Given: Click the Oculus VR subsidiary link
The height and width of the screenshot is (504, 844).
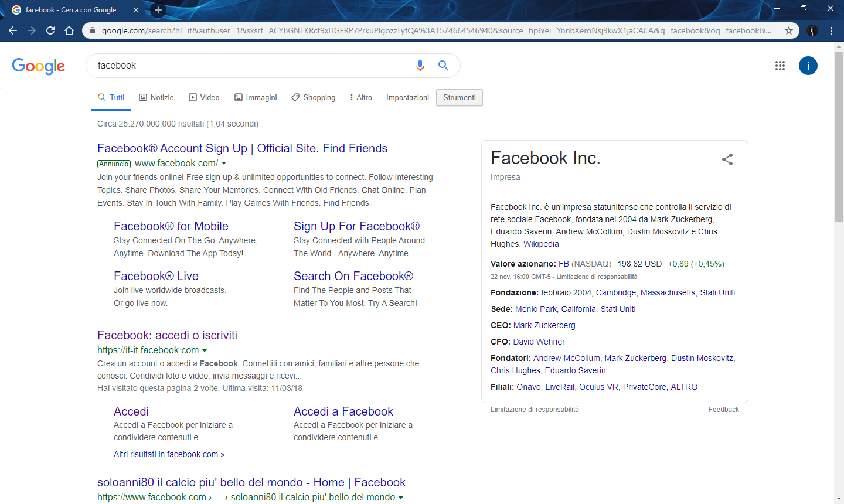Looking at the screenshot, I should coord(598,387).
